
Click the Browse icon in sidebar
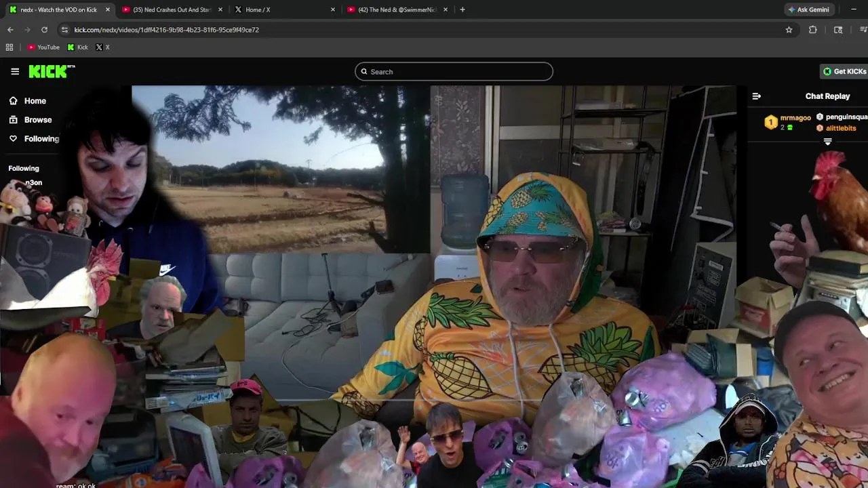[x=13, y=119]
